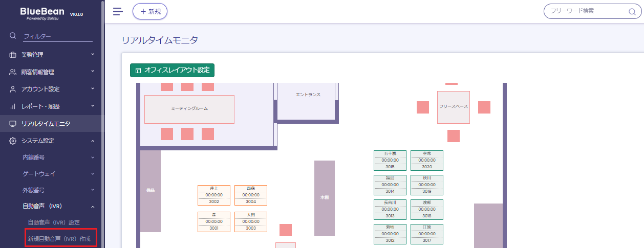This screenshot has height=248, width=644.
Task: Expand the 業務管理 menu chevron
Action: point(93,54)
